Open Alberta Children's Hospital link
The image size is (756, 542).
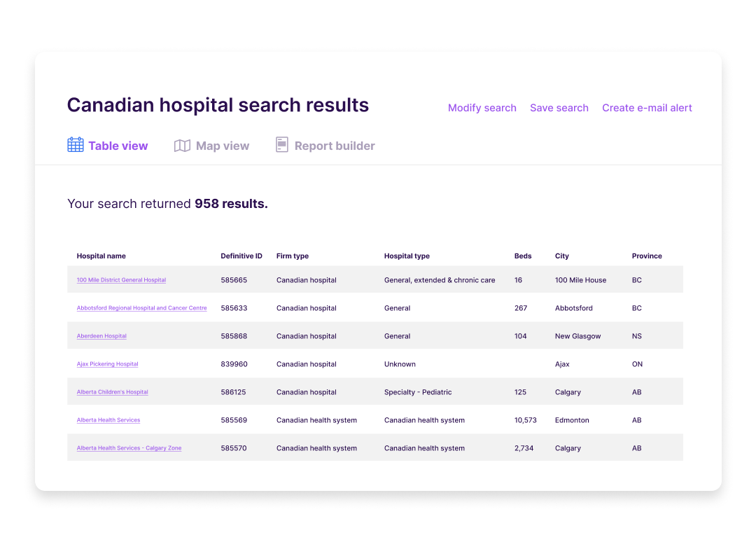tap(112, 392)
